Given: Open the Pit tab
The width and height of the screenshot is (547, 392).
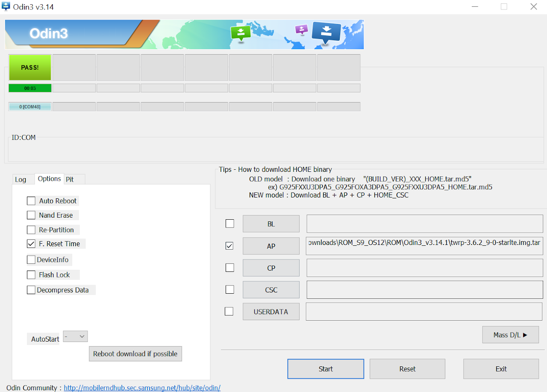Looking at the screenshot, I should tap(70, 180).
